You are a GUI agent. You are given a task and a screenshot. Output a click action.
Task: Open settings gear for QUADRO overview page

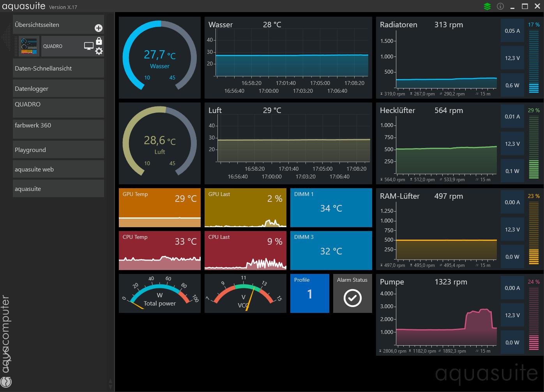point(99,51)
